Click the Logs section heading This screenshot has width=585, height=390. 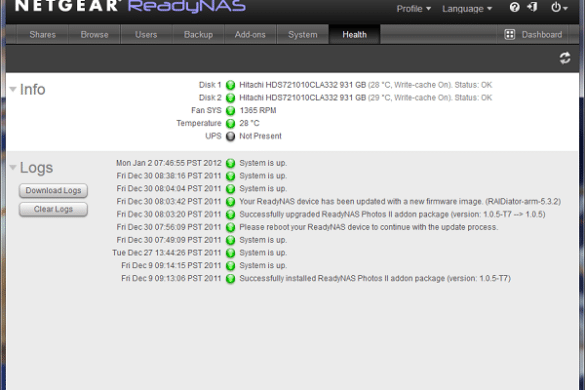point(36,168)
